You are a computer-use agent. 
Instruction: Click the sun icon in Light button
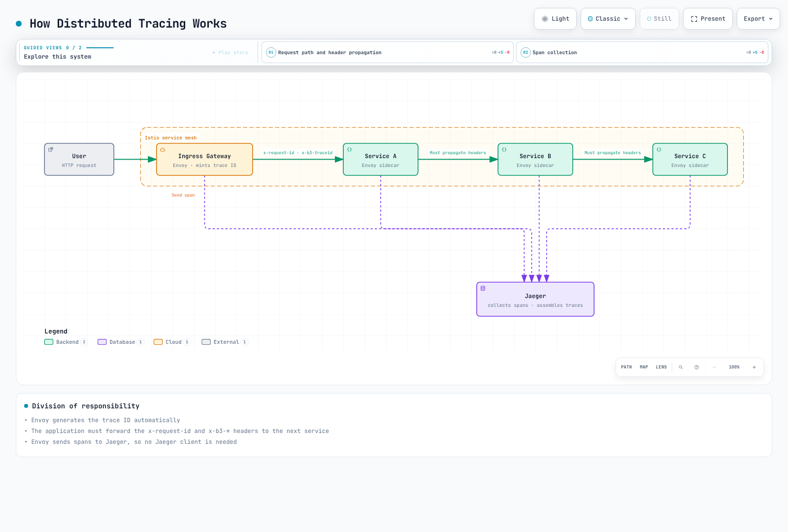click(x=545, y=19)
